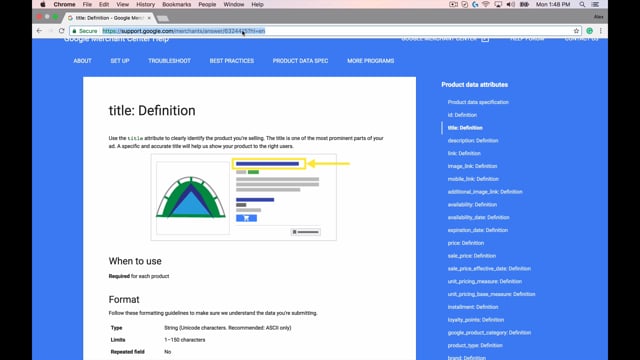Reload the current page

62,31
